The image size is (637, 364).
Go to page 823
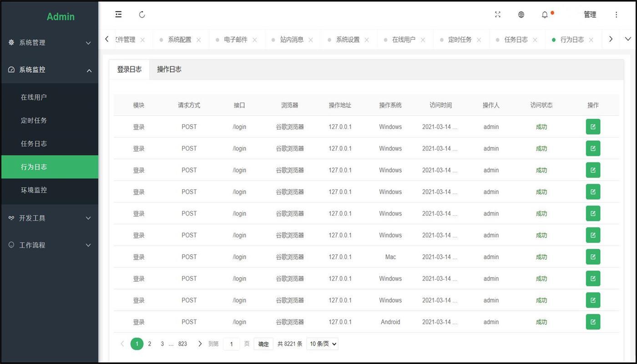coord(182,344)
